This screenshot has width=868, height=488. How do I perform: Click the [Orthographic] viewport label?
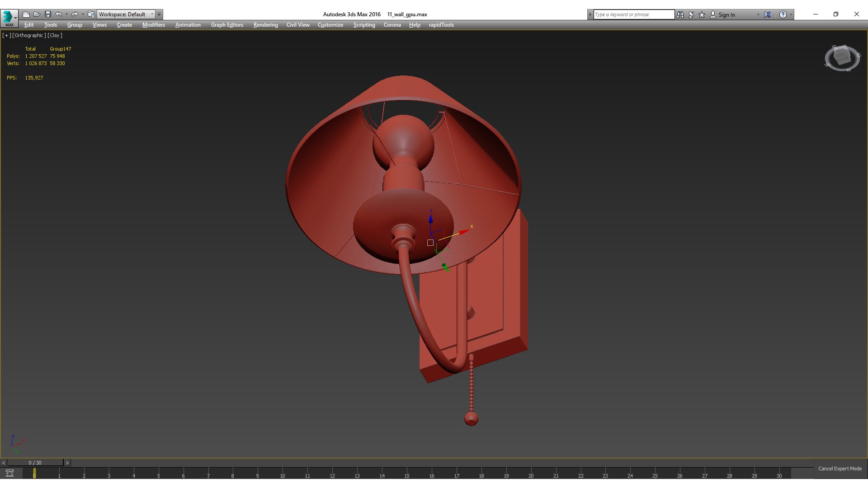tap(29, 35)
